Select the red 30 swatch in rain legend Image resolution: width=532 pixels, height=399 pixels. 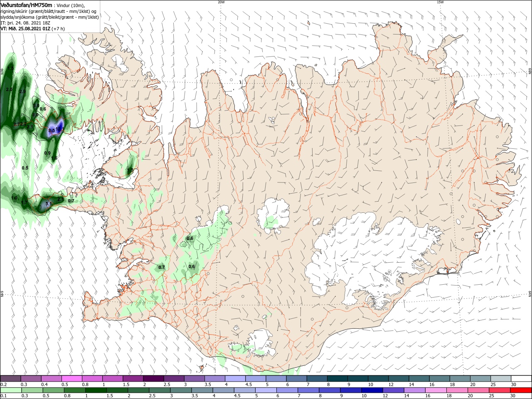tap(521, 390)
